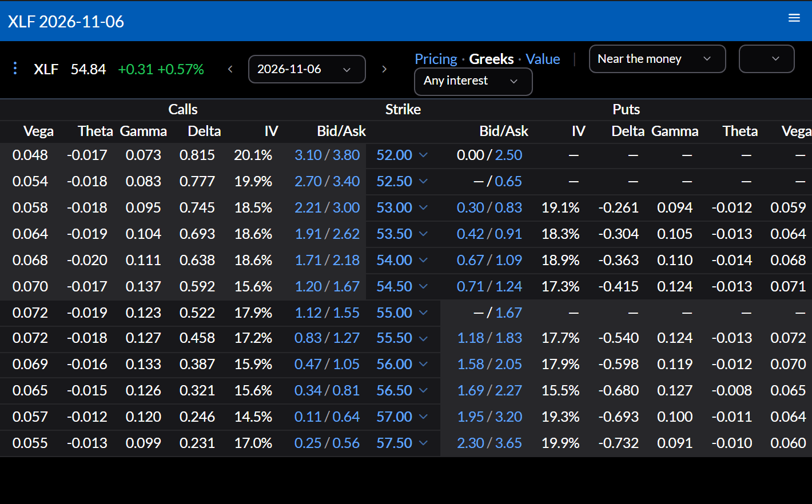The width and height of the screenshot is (812, 504).
Task: Open the hamburger menu icon
Action: pyautogui.click(x=794, y=18)
